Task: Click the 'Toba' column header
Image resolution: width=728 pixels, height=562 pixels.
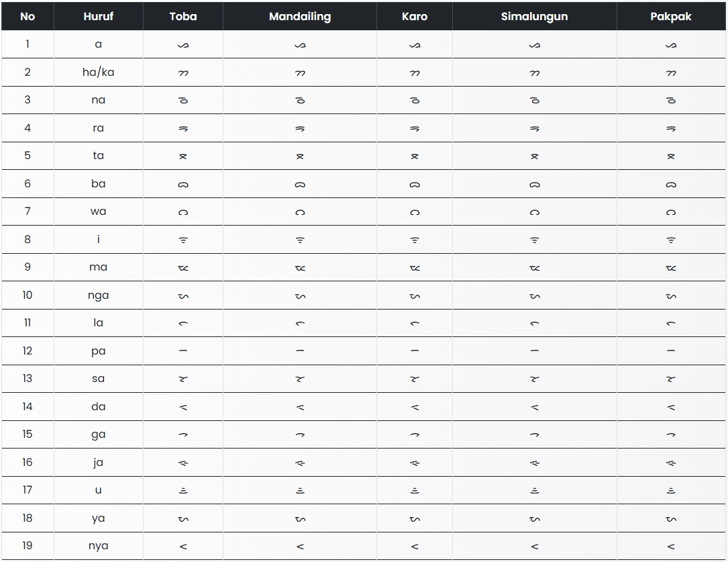Action: 183,16
